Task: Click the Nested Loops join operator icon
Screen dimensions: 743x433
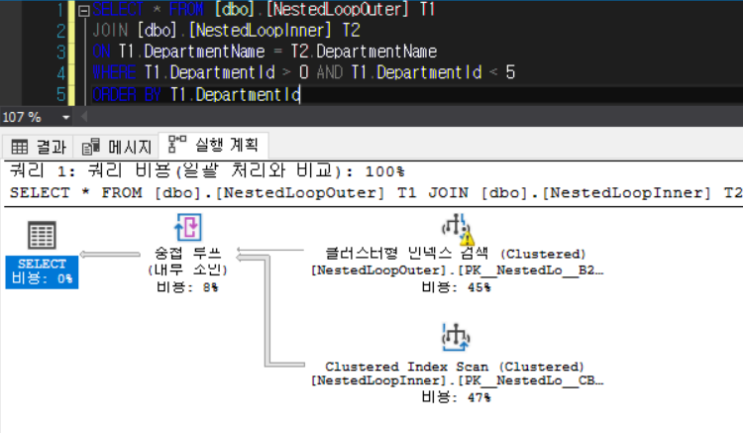Action: point(188,227)
